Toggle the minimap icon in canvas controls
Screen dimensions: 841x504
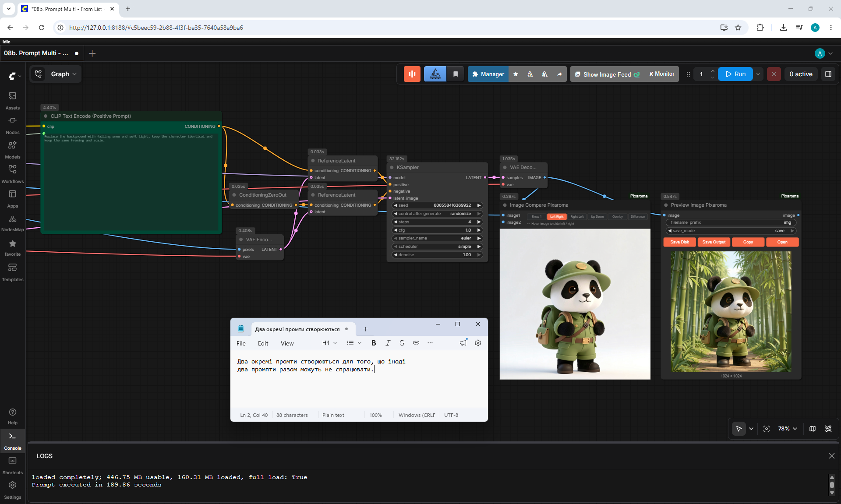coord(813,429)
